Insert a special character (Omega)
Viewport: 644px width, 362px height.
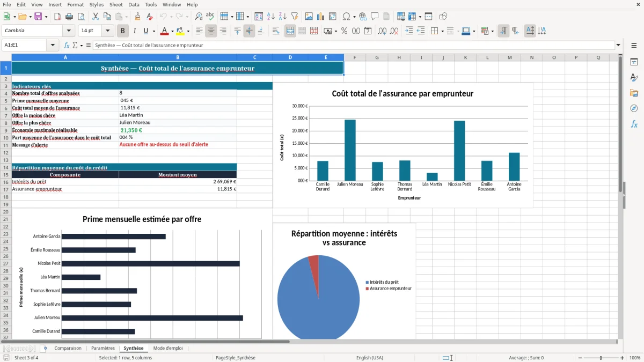click(x=346, y=17)
